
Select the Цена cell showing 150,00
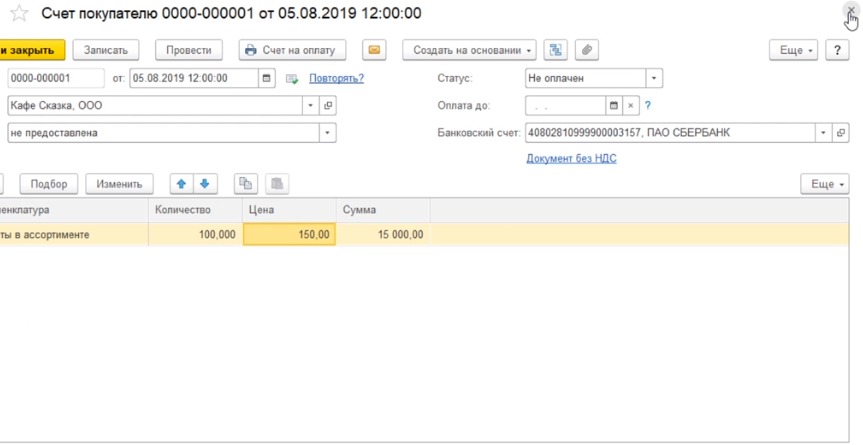289,235
